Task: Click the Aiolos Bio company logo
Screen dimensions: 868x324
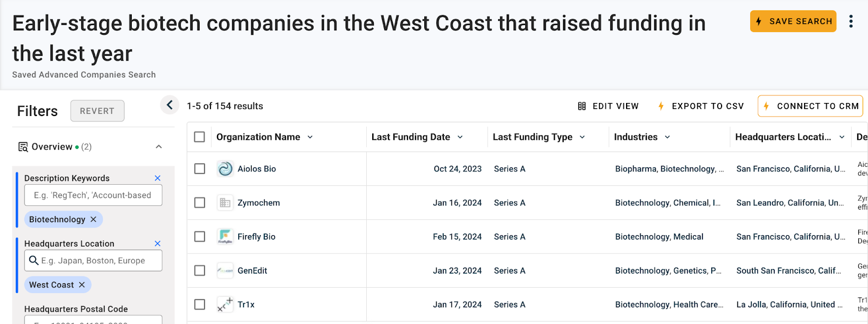Action: pos(225,169)
